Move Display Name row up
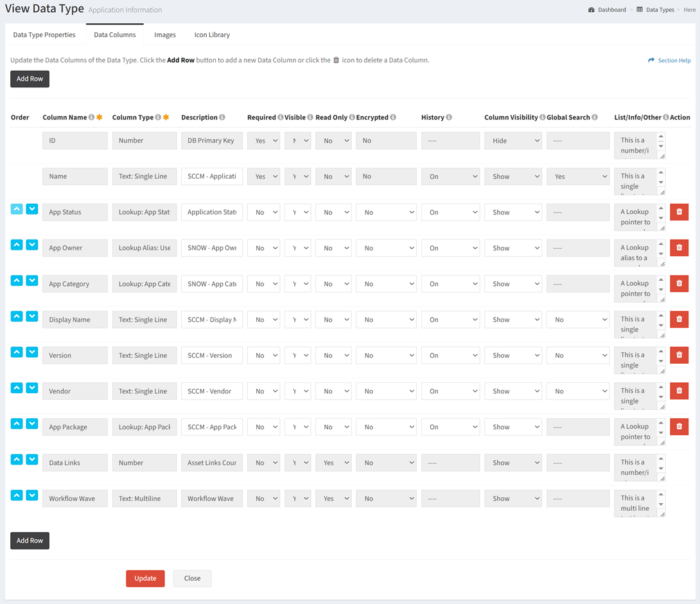This screenshot has height=604, width=700. point(17,316)
